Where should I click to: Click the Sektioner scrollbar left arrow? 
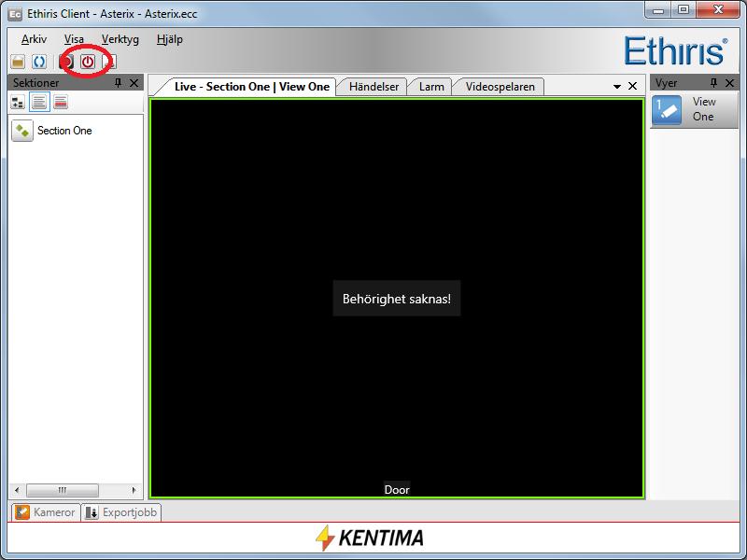pyautogui.click(x=17, y=490)
